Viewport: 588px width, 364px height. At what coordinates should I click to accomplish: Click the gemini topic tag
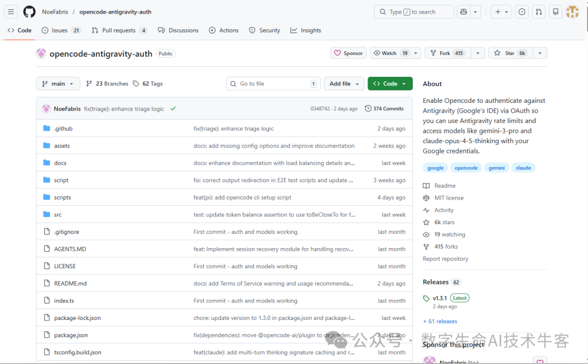click(497, 168)
